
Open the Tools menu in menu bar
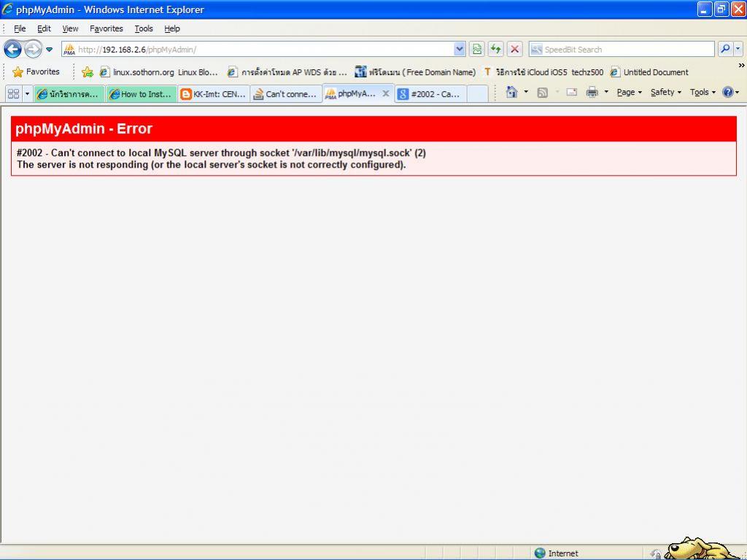144,28
